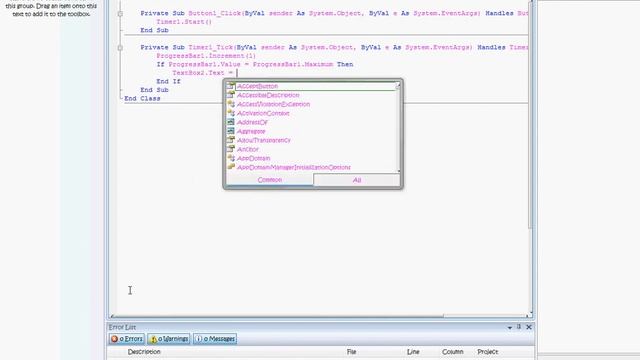Click the End Class line
The height and width of the screenshot is (360, 640).
[142, 98]
